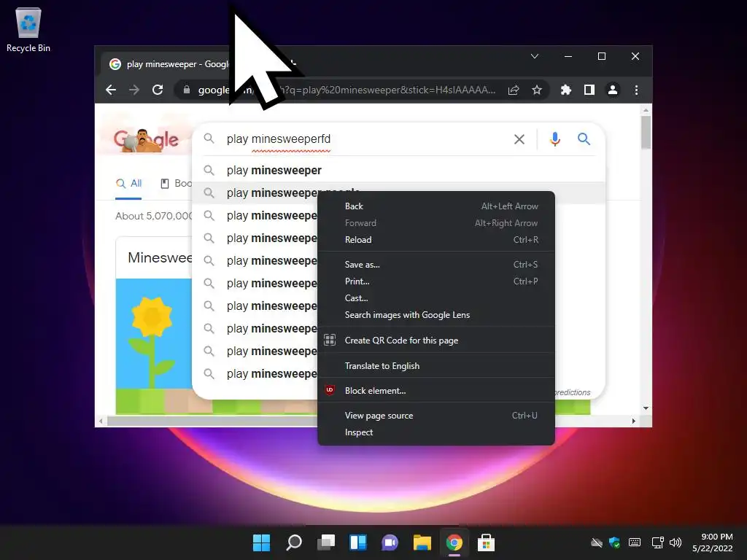Screen dimensions: 747x560
Task: Open the Windows Start button
Action: pos(262,542)
